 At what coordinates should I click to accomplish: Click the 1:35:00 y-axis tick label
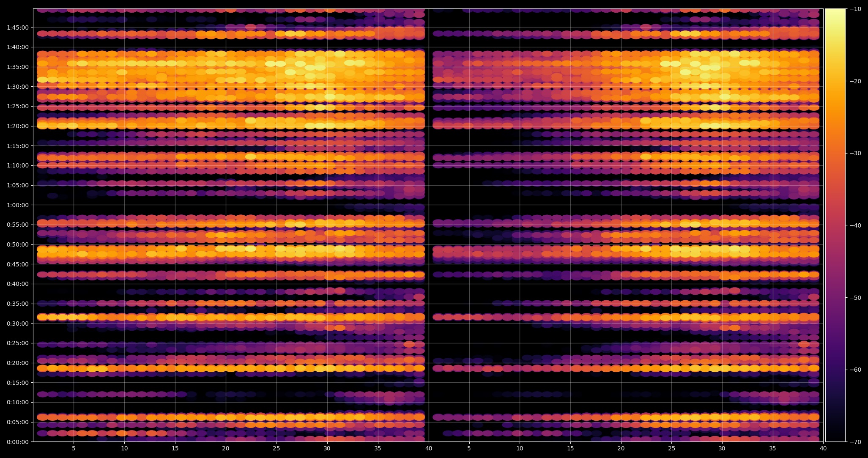(x=18, y=67)
